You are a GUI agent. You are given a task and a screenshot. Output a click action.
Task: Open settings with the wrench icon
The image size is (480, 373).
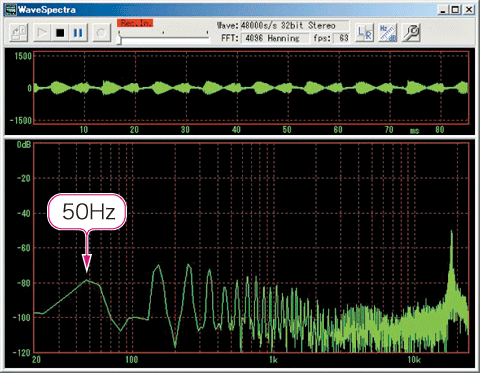tap(411, 33)
